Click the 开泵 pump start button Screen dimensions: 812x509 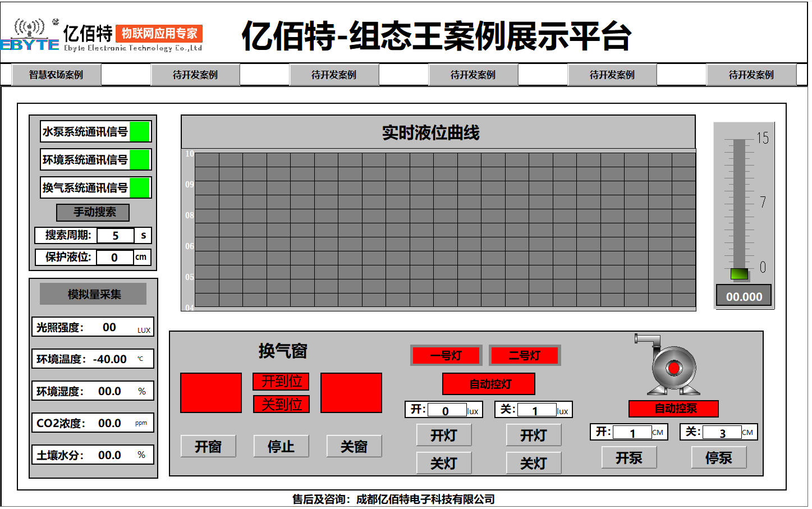(629, 457)
